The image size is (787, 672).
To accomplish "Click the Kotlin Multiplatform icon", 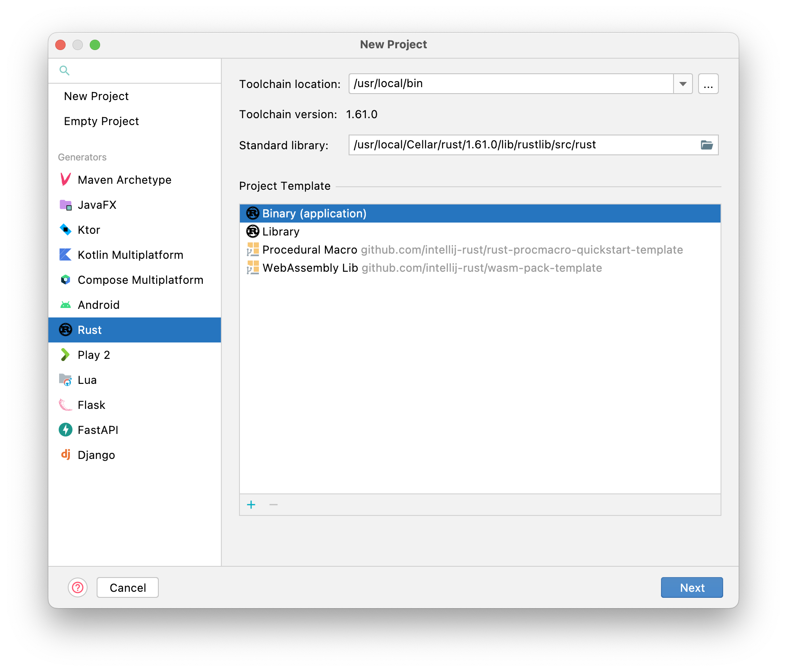I will tap(66, 254).
